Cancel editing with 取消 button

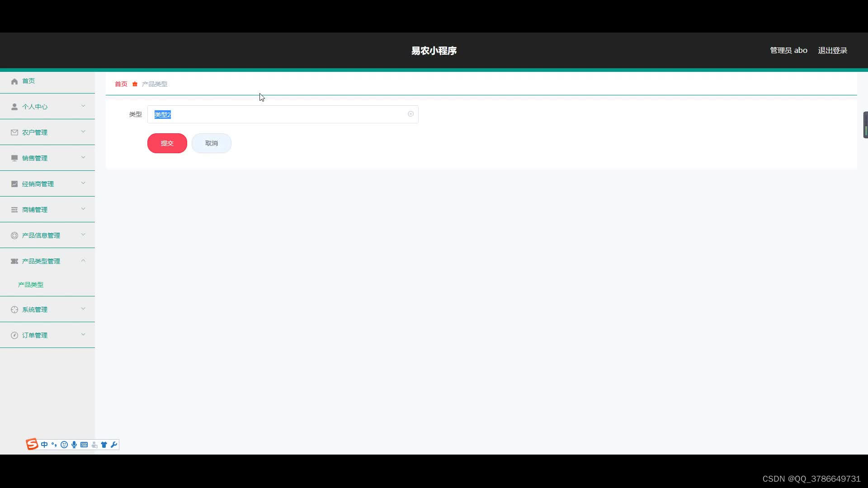pyautogui.click(x=212, y=143)
